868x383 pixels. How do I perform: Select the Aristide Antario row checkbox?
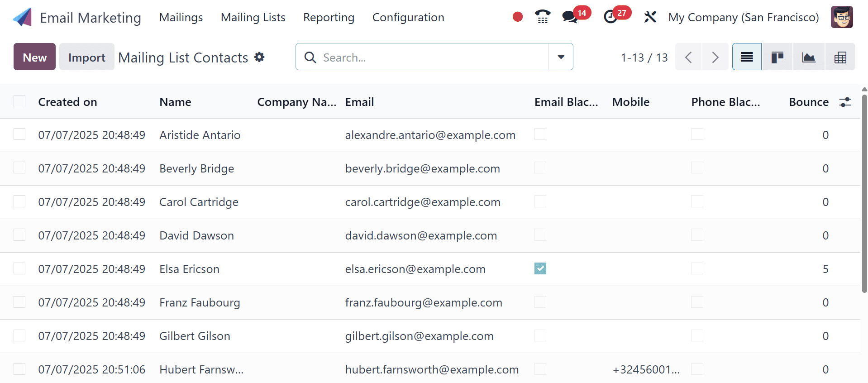(x=19, y=134)
